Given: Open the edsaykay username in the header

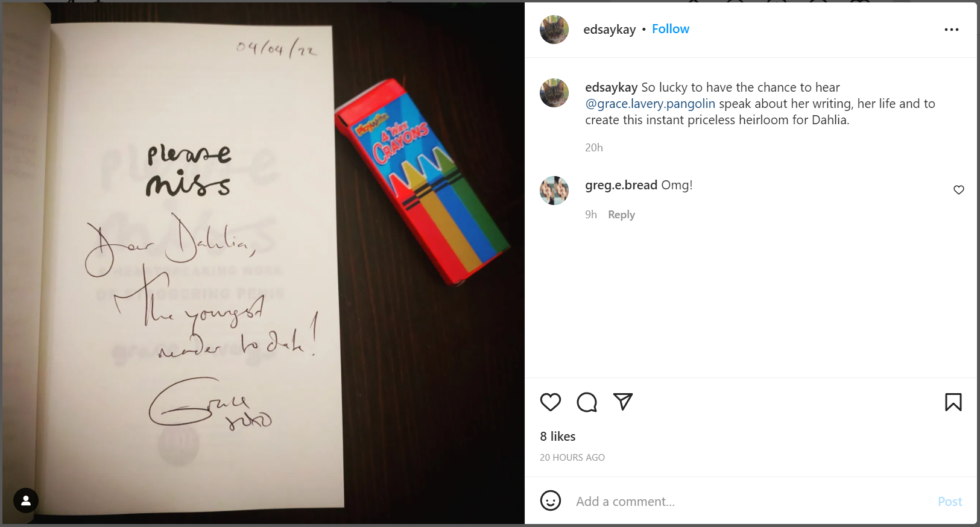Looking at the screenshot, I should (610, 30).
